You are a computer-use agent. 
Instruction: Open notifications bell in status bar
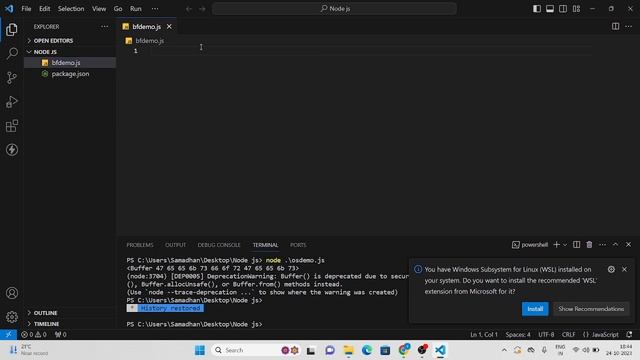[x=629, y=334]
